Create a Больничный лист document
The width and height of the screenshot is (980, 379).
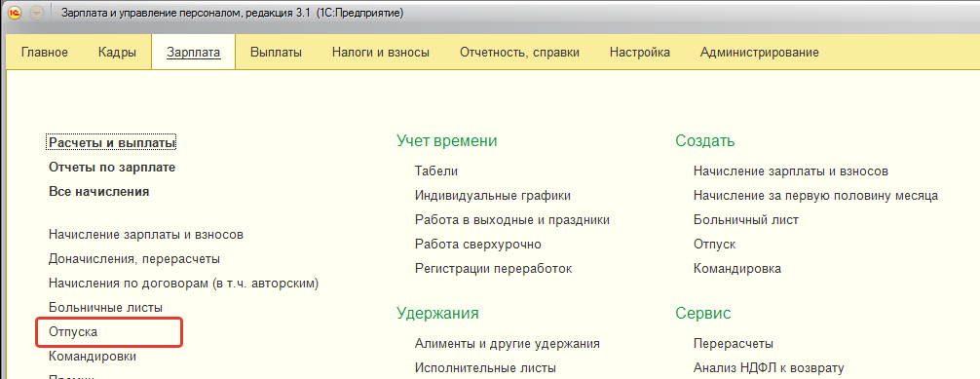pyautogui.click(x=746, y=220)
